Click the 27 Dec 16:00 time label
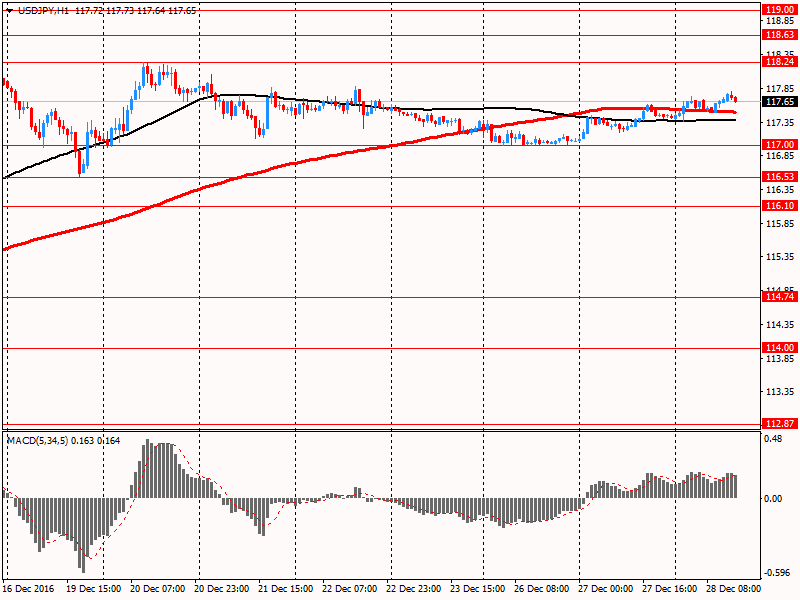This screenshot has width=800, height=600. (670, 588)
